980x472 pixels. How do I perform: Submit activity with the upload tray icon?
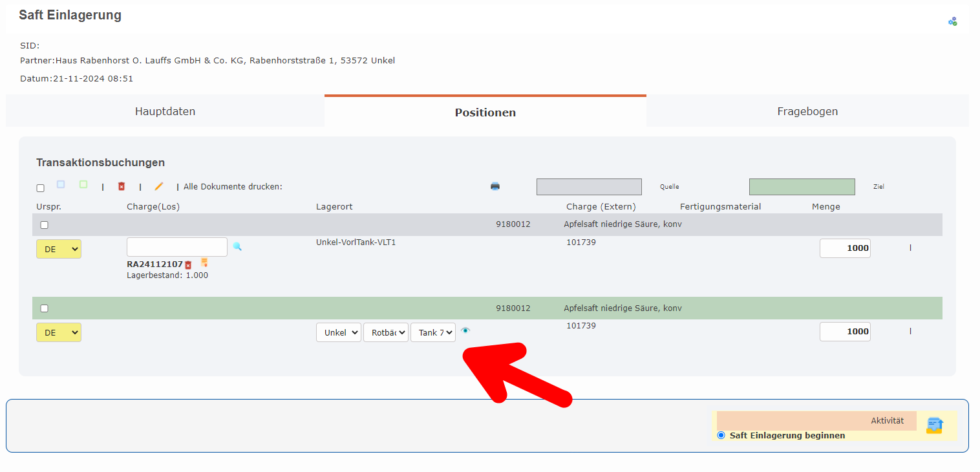934,425
